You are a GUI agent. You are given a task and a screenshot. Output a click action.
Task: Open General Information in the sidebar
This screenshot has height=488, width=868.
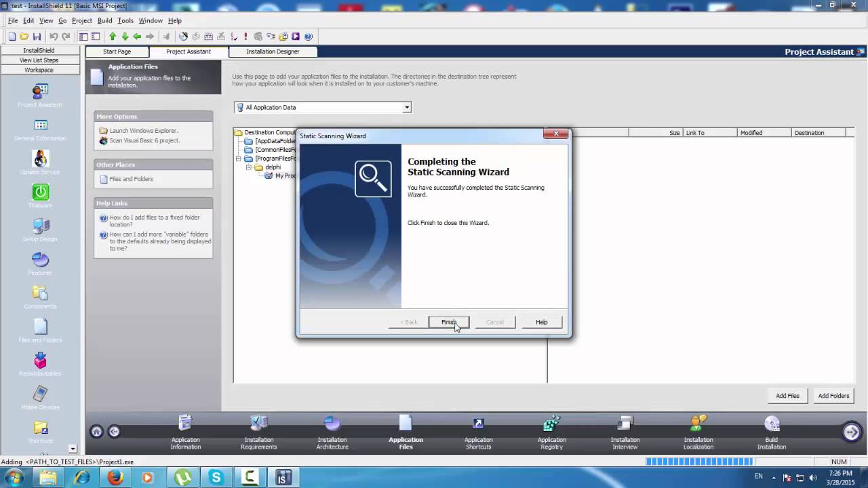[40, 129]
